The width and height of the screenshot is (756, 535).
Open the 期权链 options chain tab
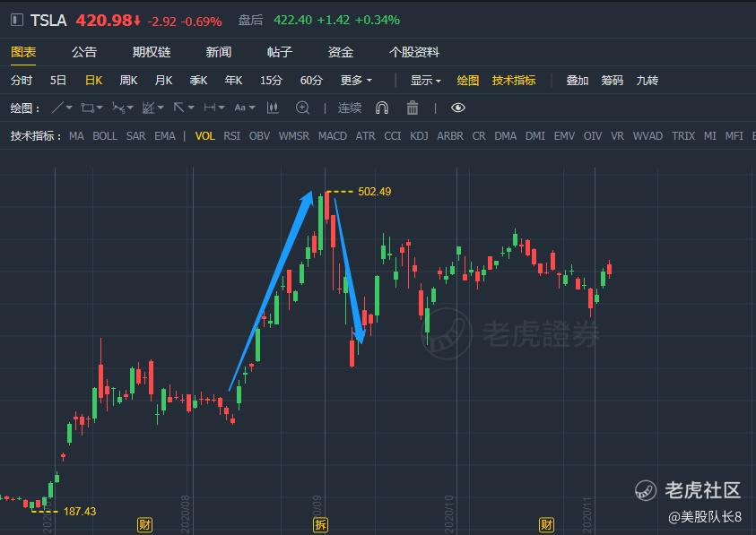152,52
